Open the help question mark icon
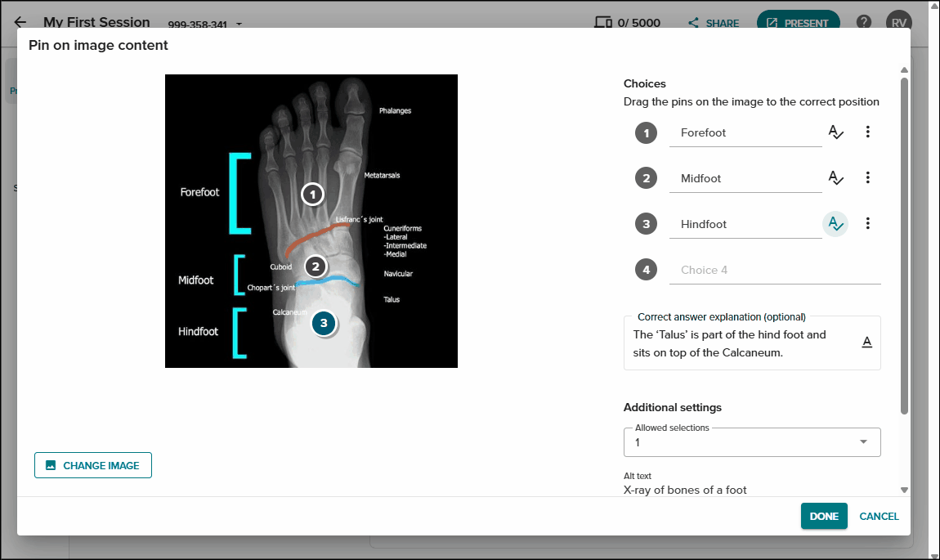The height and width of the screenshot is (560, 940). point(863,22)
